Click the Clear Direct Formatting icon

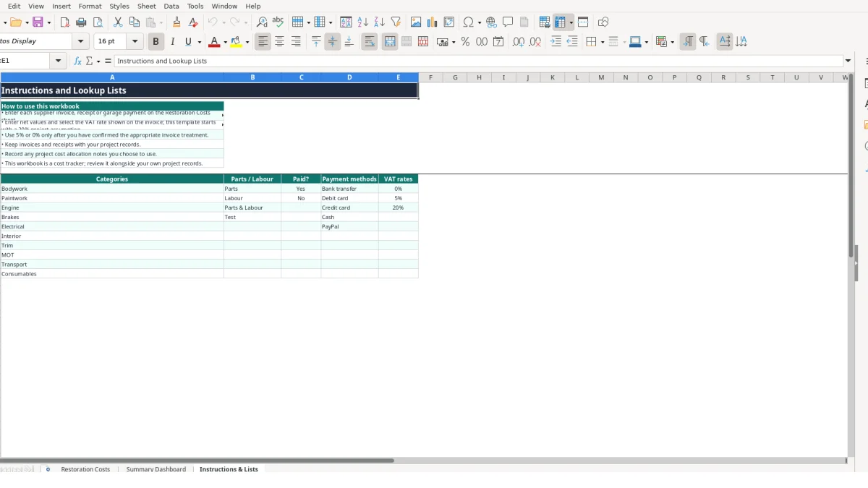coord(193,22)
